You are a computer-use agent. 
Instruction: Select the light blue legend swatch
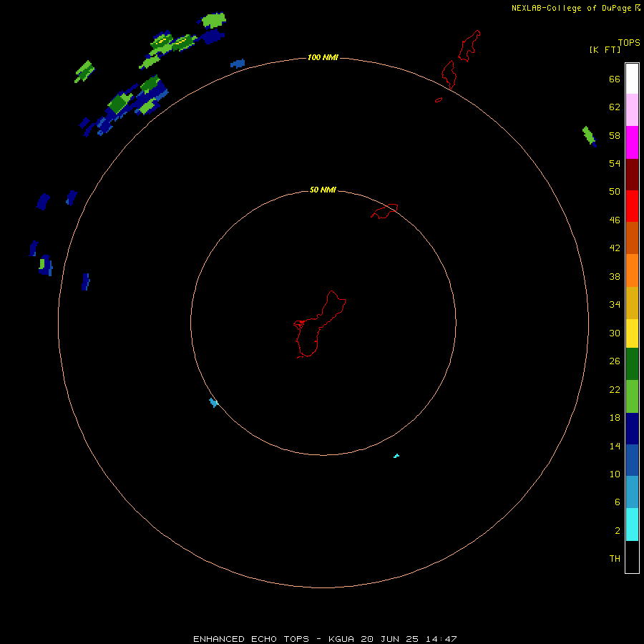[632, 492]
